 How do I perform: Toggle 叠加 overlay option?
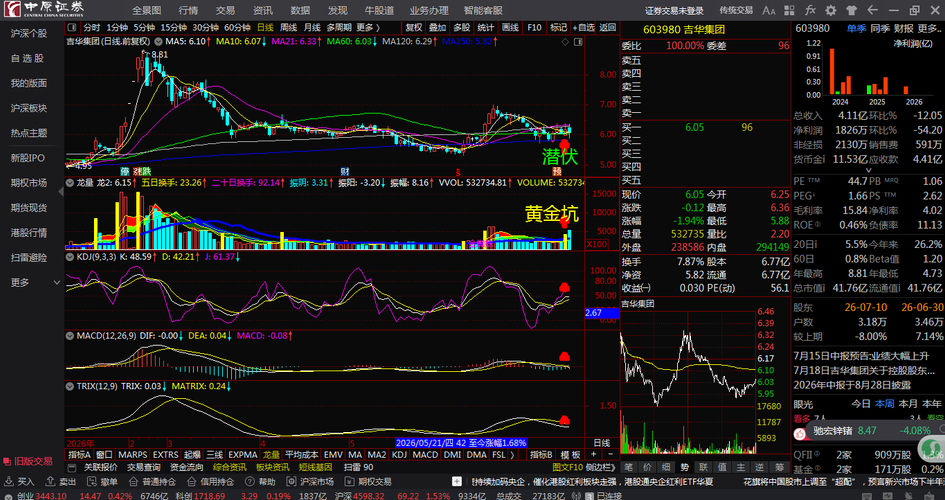click(x=438, y=28)
